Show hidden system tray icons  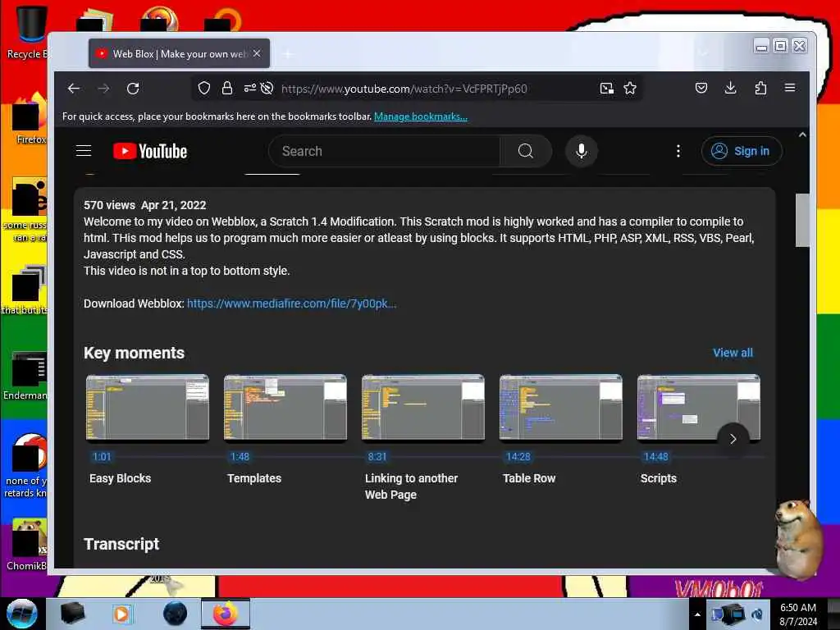pos(697,614)
